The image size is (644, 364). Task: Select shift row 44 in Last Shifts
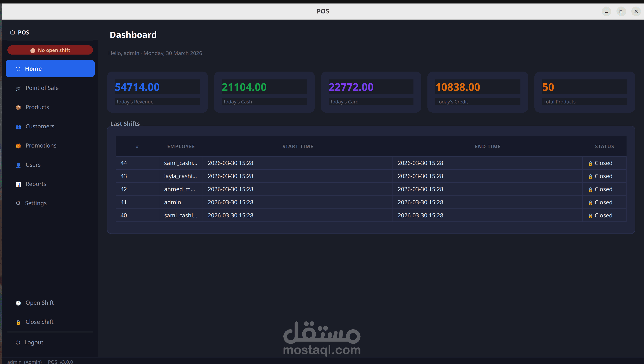pos(371,163)
